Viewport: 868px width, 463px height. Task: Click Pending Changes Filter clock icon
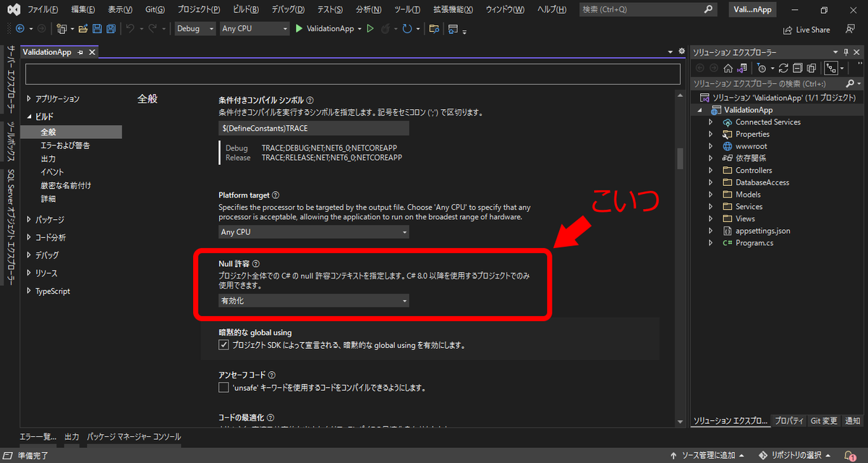(x=762, y=68)
